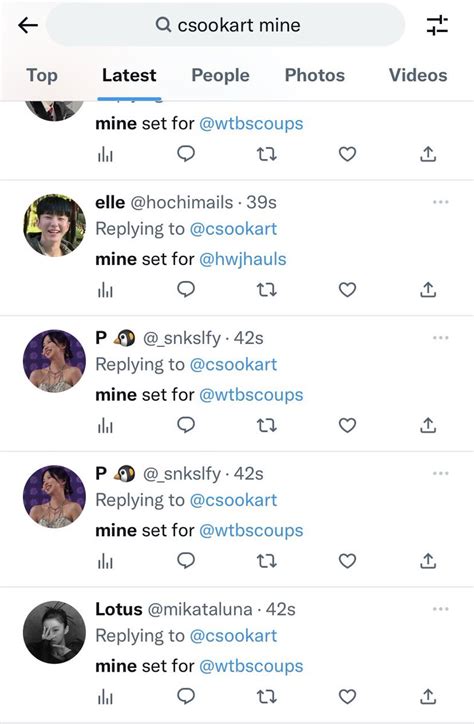Open more options on elle's tweet
Image resolution: width=474 pixels, height=724 pixels.
point(441,202)
